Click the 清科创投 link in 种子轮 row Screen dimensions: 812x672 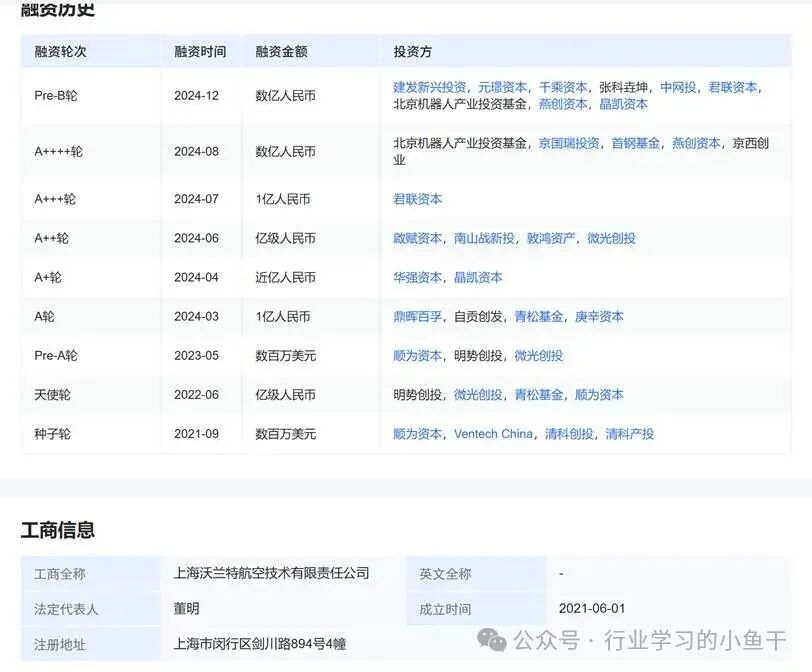tap(569, 434)
